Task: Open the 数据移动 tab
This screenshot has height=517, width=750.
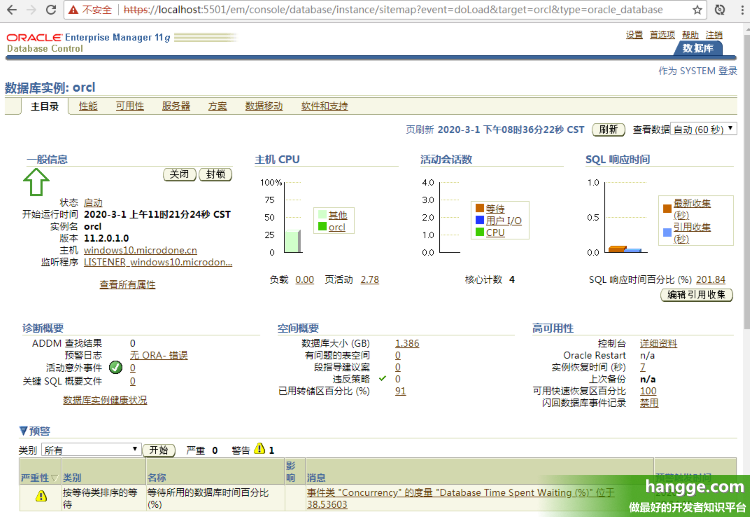Action: pos(264,106)
